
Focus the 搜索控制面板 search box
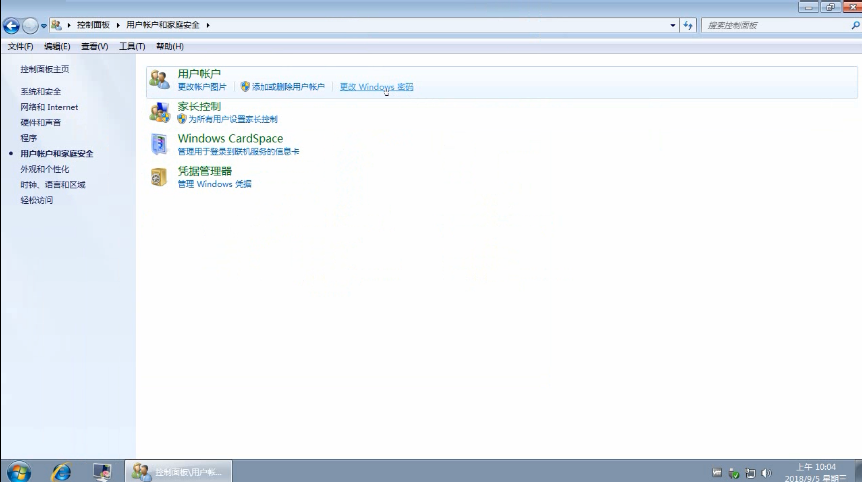coord(775,25)
